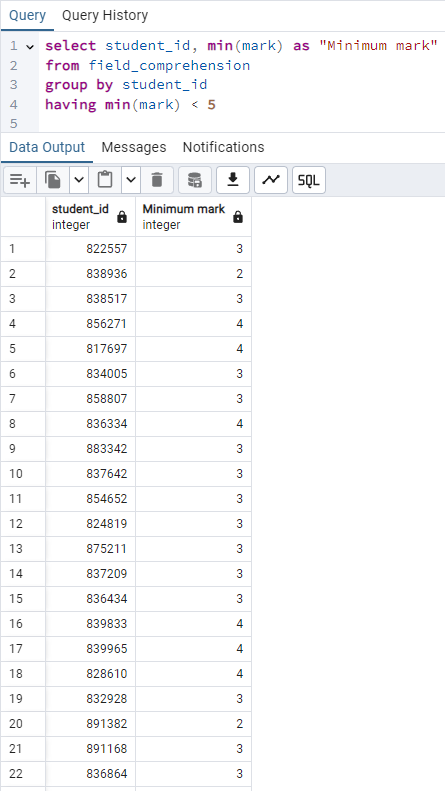445x791 pixels.
Task: Click the line 4 having clause in editor
Action: [131, 105]
